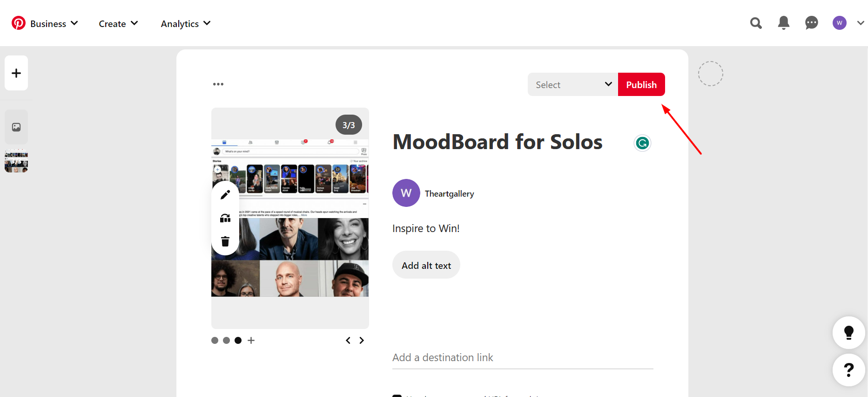Select the second page dot indicator
The image size is (868, 397).
click(x=226, y=341)
